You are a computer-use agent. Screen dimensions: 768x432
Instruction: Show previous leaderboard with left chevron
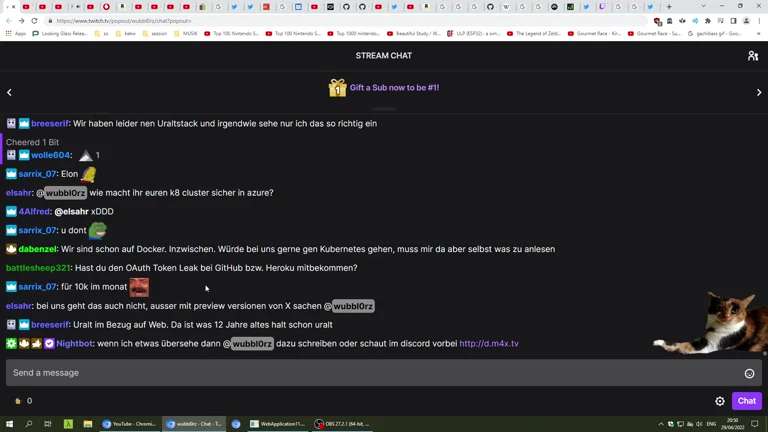point(9,92)
